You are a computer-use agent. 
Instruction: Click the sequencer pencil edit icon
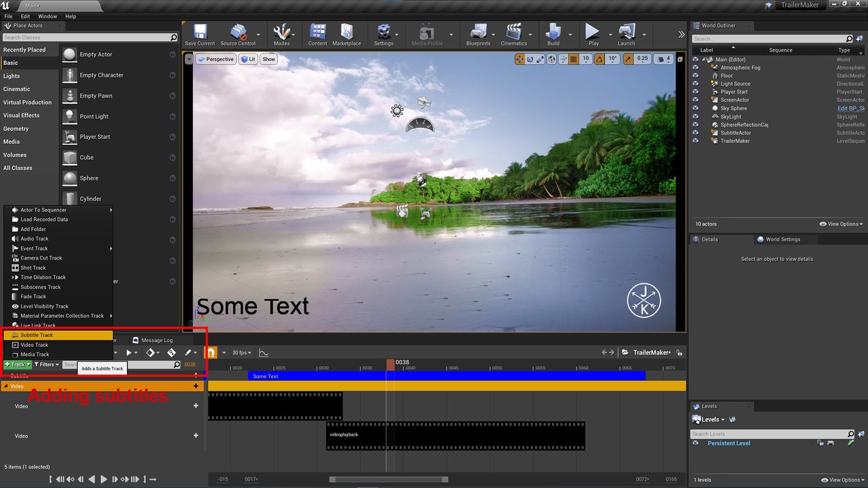point(189,352)
